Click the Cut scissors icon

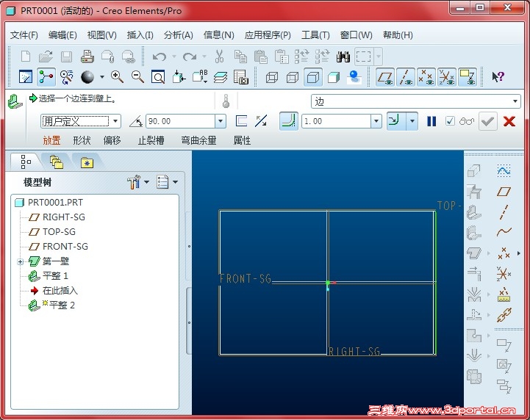(219, 57)
